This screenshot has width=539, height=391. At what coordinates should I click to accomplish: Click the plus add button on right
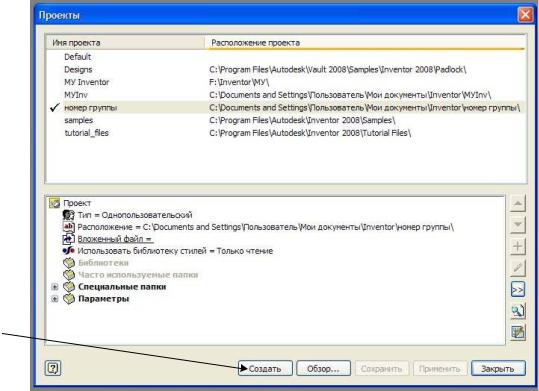pos(518,246)
